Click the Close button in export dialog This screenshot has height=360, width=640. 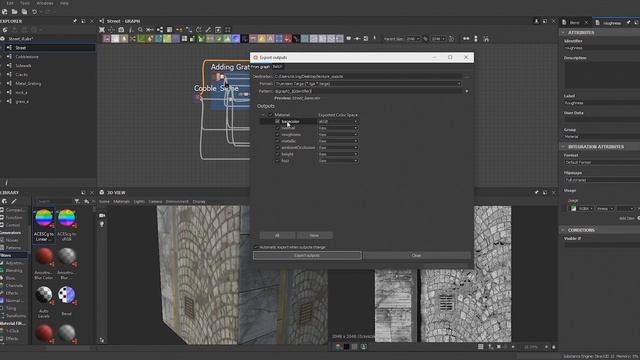pyautogui.click(x=416, y=255)
